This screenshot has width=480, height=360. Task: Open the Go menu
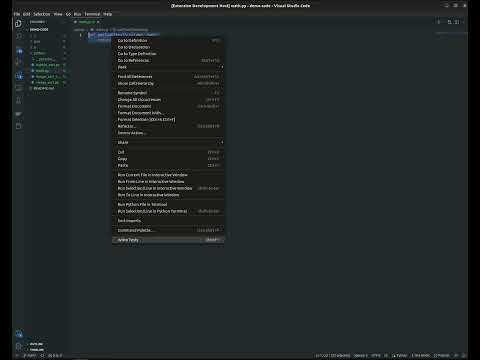tap(68, 14)
